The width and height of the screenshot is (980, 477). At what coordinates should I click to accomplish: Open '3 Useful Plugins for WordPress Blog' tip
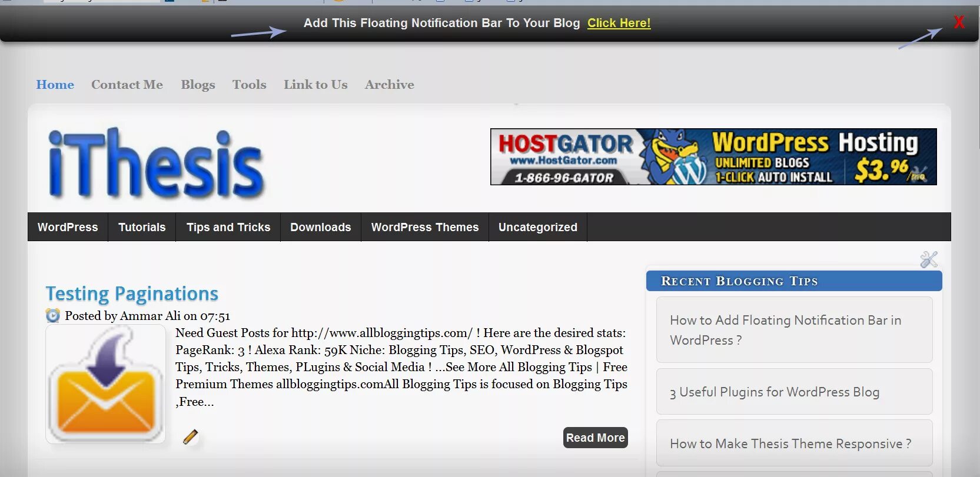(x=794, y=392)
